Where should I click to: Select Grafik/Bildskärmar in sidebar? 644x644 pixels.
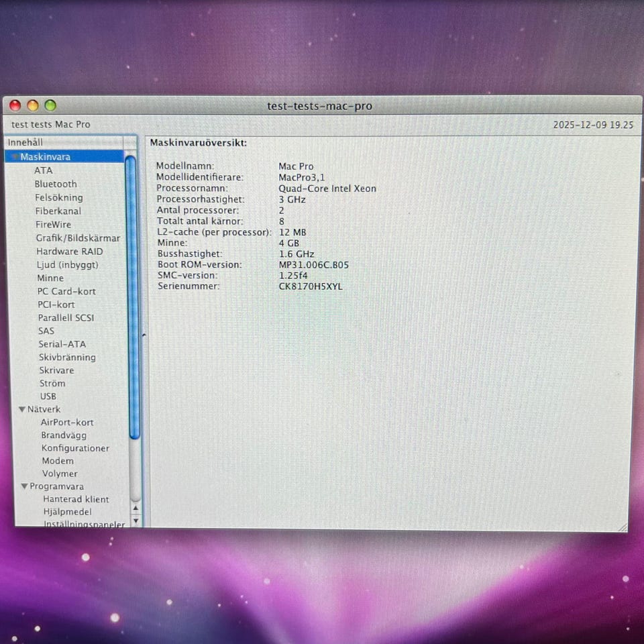click(78, 238)
